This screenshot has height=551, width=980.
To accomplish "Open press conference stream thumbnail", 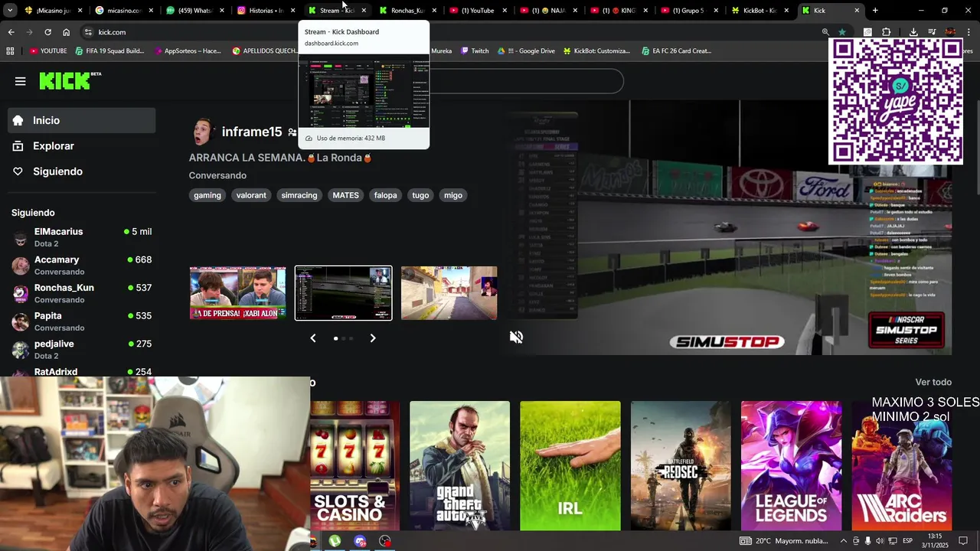I will coord(238,293).
